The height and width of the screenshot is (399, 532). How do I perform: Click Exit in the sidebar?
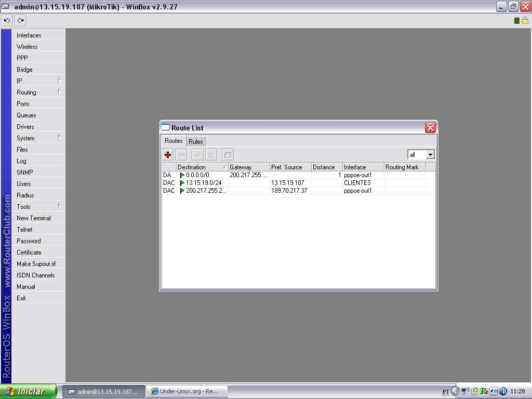point(38,298)
